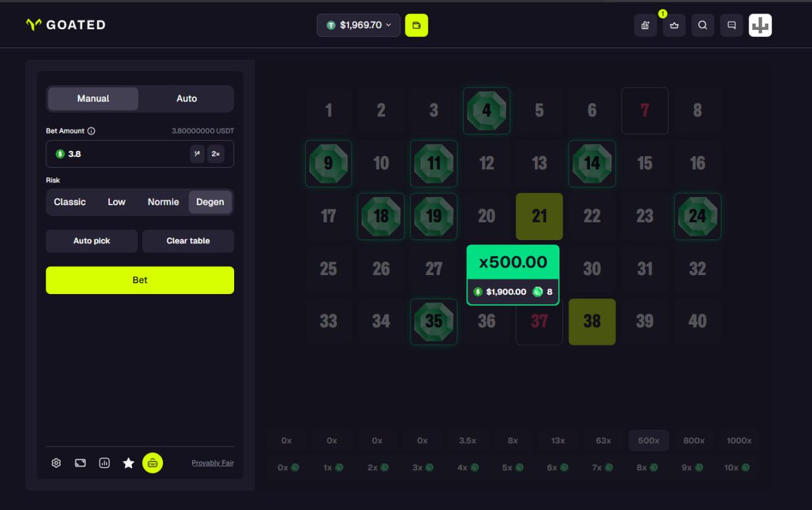This screenshot has width=812, height=510.
Task: Select Degen risk level
Action: tap(210, 202)
